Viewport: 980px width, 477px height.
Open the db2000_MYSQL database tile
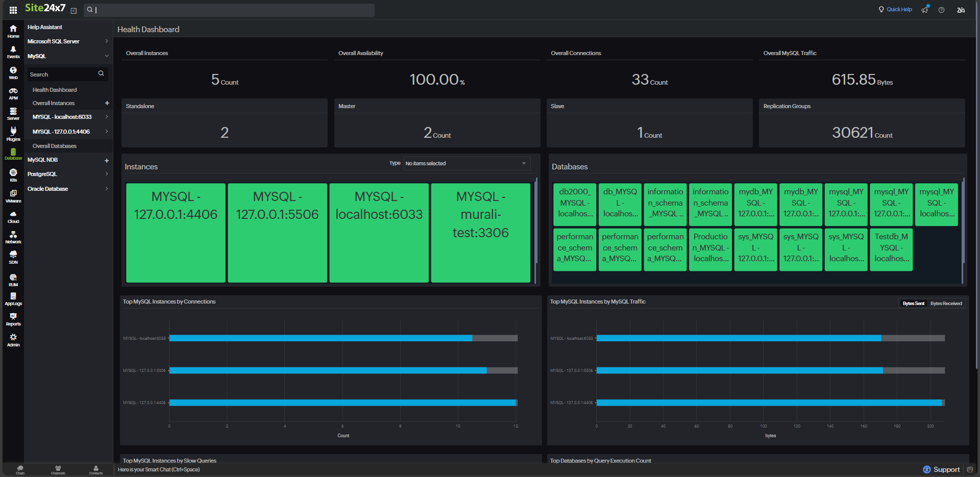click(575, 205)
